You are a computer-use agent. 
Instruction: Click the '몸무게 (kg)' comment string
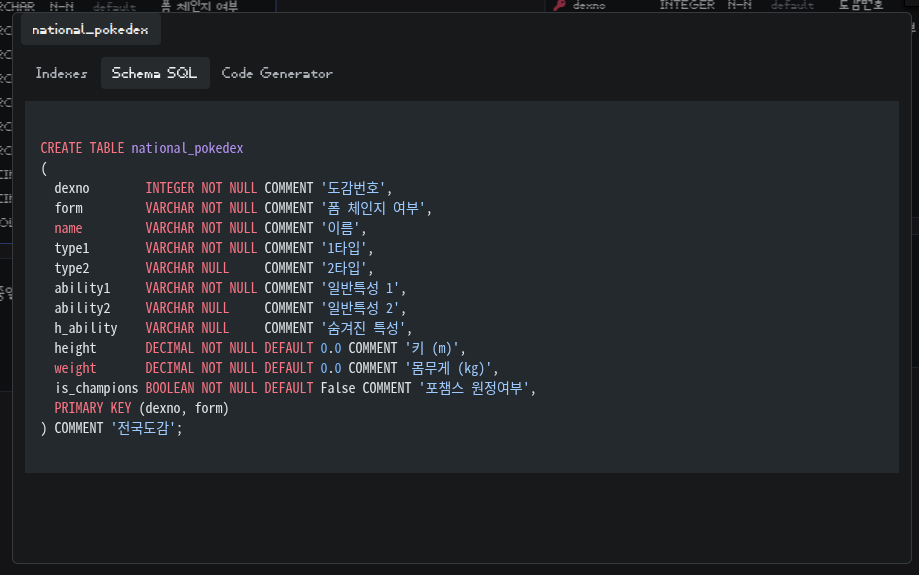[x=448, y=368]
